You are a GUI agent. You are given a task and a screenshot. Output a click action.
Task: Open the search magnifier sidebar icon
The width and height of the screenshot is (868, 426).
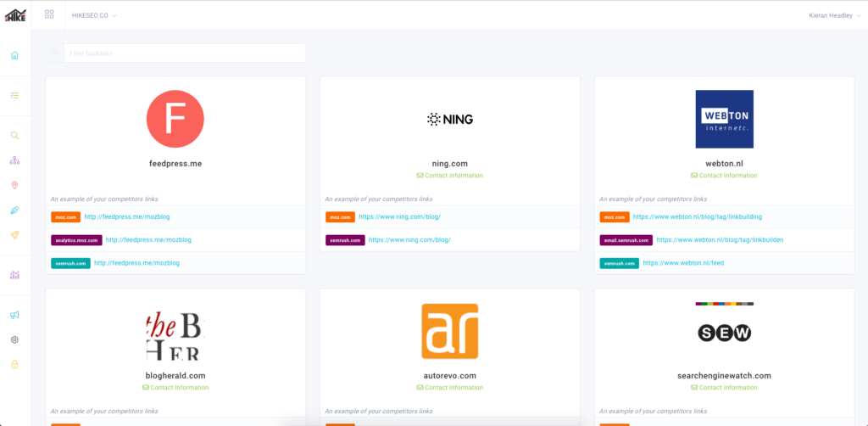click(x=15, y=135)
